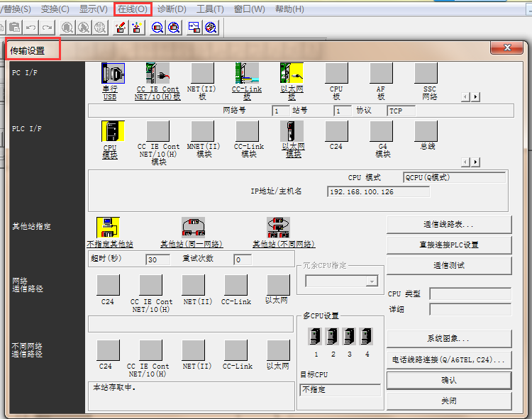This screenshot has height=419, width=532.
Task: Select 以太网 icon in 网络通信路径 row
Action: [x=279, y=285]
